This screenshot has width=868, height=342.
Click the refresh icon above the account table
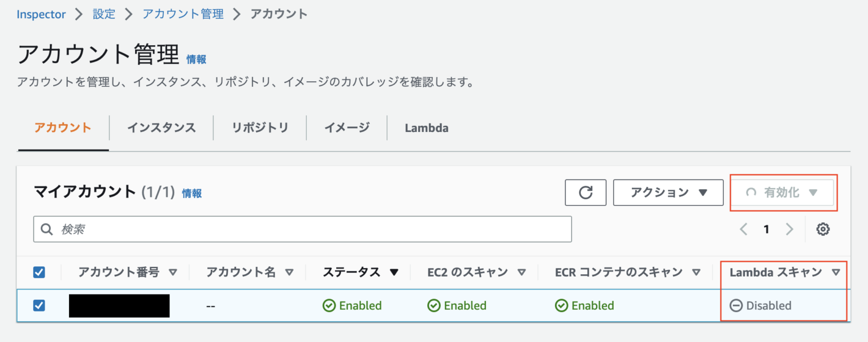click(585, 192)
